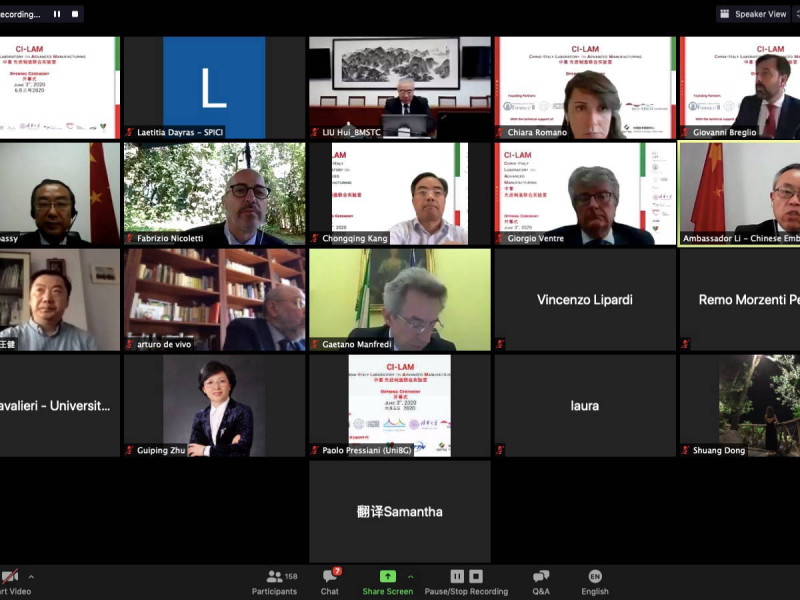Viewport: 800px width, 600px height.
Task: Click the unread chat badge showing 7
Action: 337,571
